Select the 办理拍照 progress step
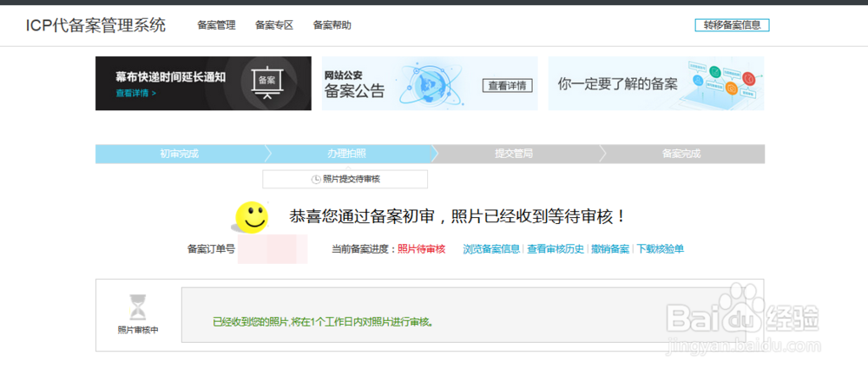Viewport: 868px width, 375px height. 346,154
